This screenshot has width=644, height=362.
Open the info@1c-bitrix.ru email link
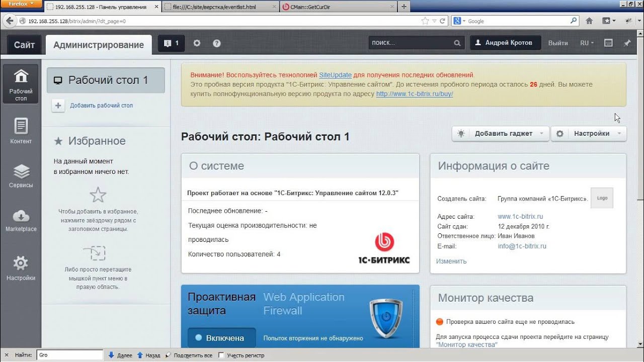522,246
